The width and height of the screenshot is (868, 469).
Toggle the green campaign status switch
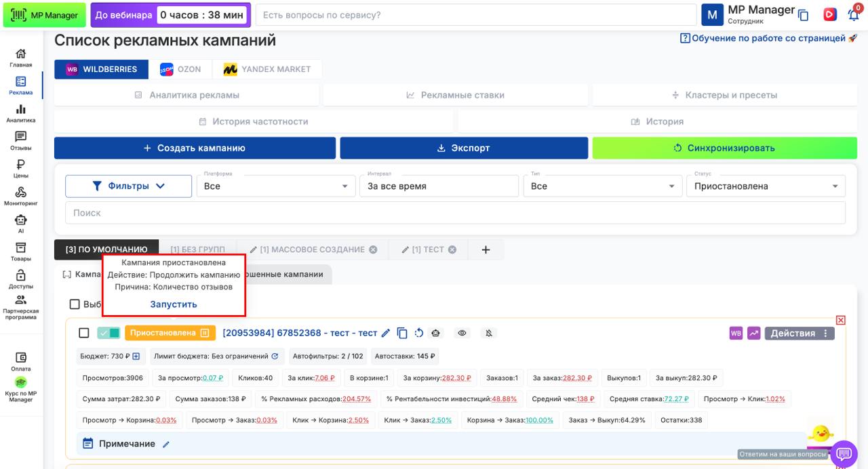108,333
